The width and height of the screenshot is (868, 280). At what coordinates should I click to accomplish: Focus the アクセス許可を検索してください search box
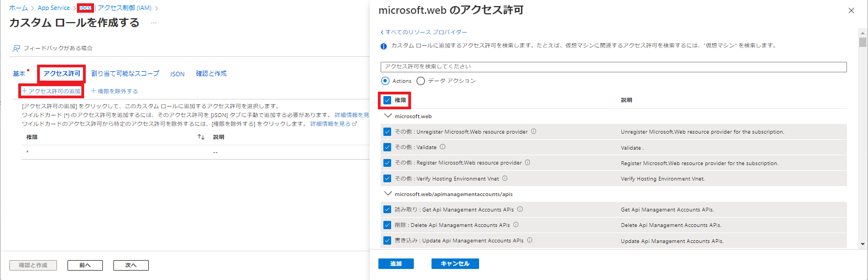[x=614, y=67]
